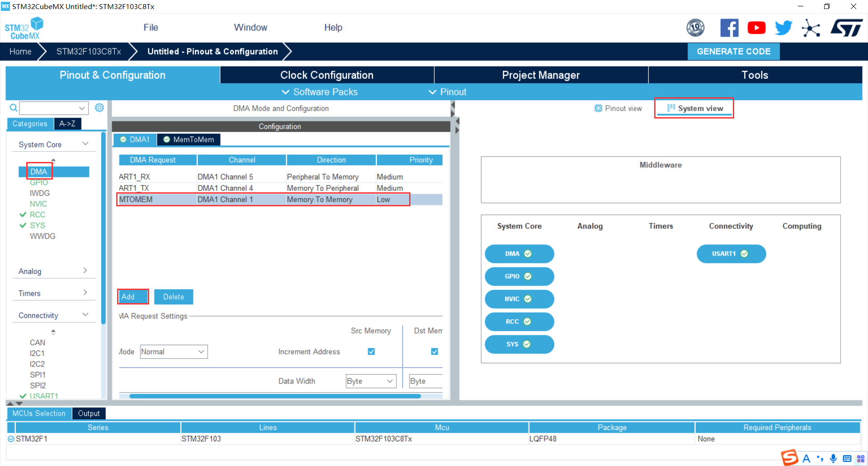
Task: Open the RCC chip in System view
Action: [519, 322]
